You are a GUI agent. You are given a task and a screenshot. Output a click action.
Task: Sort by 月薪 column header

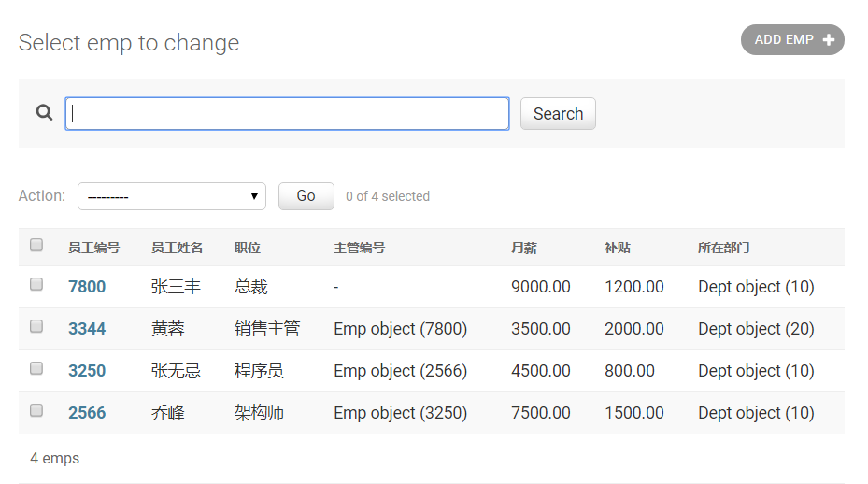[x=524, y=248]
